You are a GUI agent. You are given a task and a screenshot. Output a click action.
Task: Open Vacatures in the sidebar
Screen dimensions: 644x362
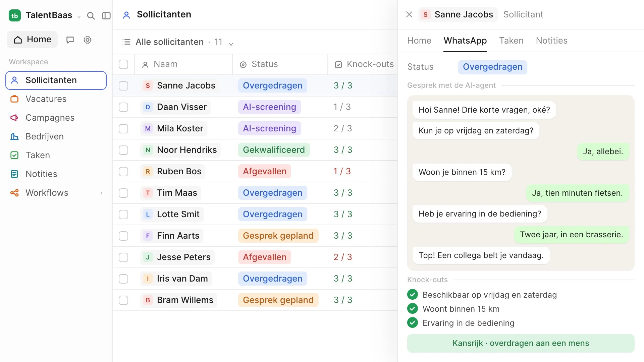tap(56, 99)
